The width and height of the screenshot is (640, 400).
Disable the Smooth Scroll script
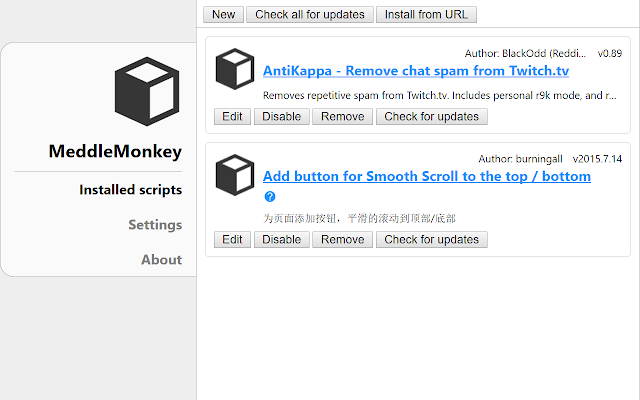click(x=281, y=239)
